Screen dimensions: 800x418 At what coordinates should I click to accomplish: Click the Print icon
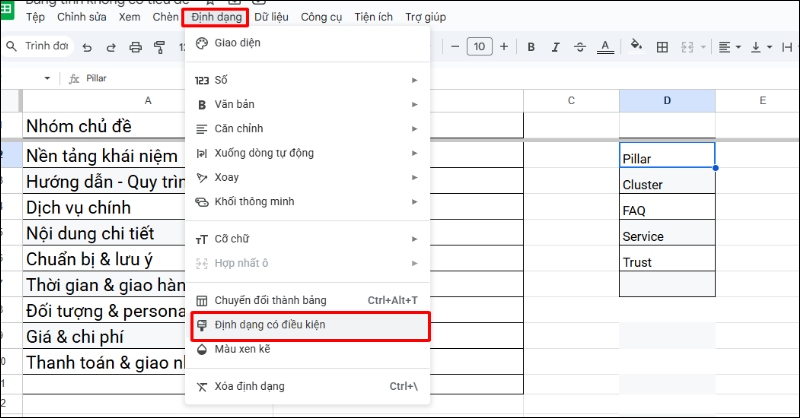(x=135, y=47)
